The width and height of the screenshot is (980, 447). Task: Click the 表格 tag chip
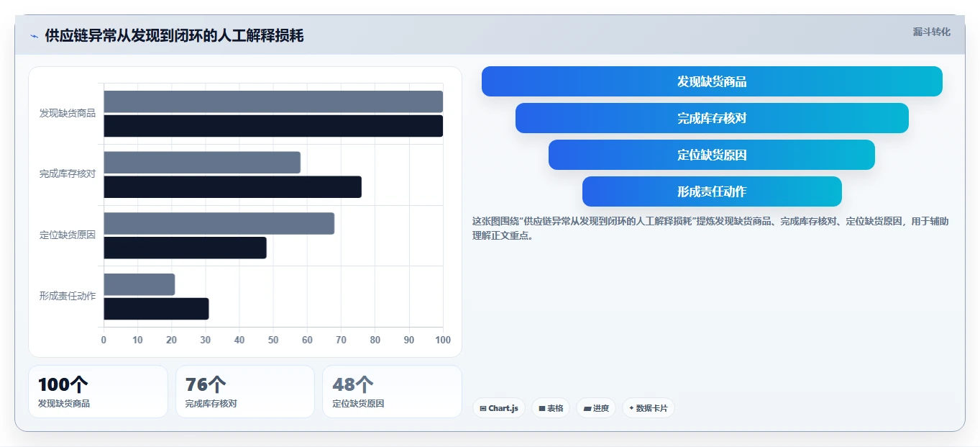pyautogui.click(x=551, y=408)
